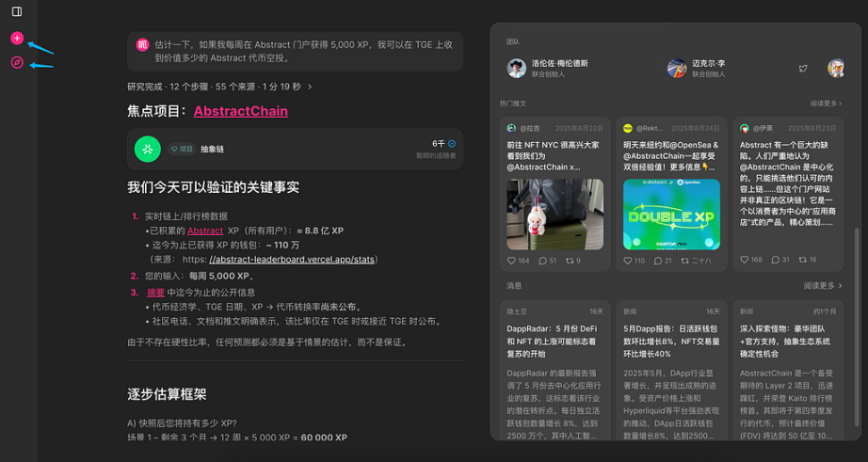The height and width of the screenshot is (462, 868).
Task: Open the third, partly hidden team member avatar
Action: 836,68
